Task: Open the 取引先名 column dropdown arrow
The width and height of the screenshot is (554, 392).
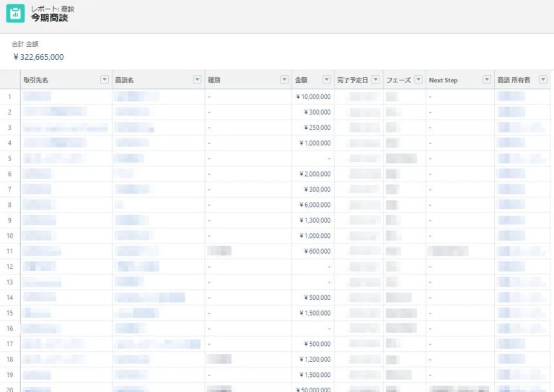Action: click(x=105, y=80)
